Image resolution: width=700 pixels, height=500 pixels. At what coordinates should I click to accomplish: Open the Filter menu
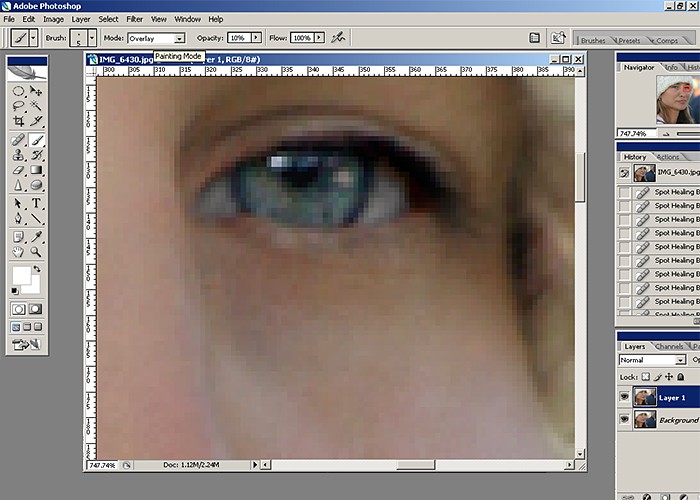(x=134, y=19)
